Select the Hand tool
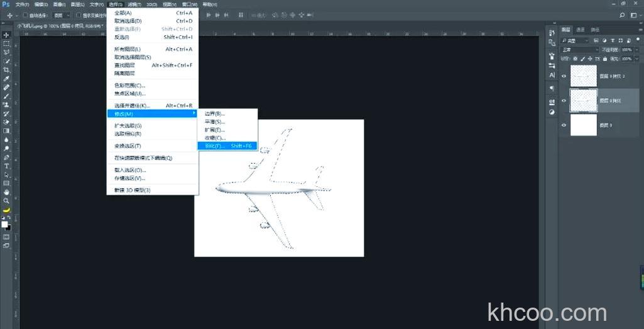The height and width of the screenshot is (329, 644). (x=6, y=192)
